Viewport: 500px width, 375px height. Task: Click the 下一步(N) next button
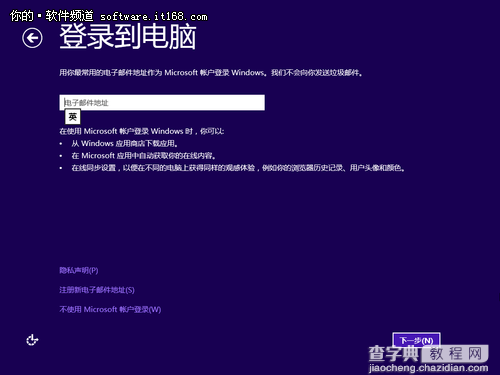pyautogui.click(x=416, y=340)
